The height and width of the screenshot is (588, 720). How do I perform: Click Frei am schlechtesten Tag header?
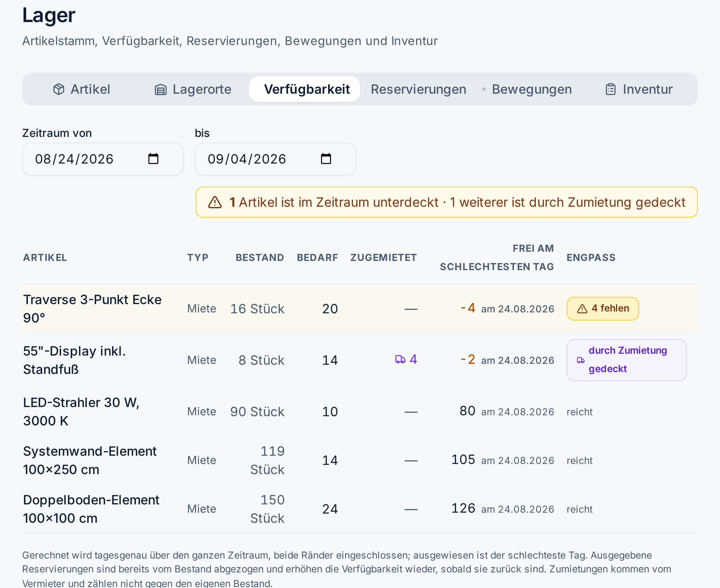pos(497,258)
